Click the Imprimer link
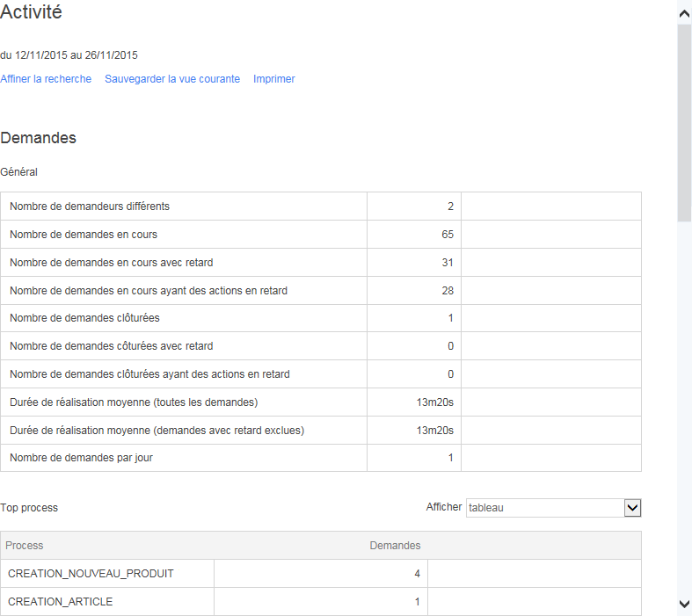The height and width of the screenshot is (616, 692). coord(274,79)
